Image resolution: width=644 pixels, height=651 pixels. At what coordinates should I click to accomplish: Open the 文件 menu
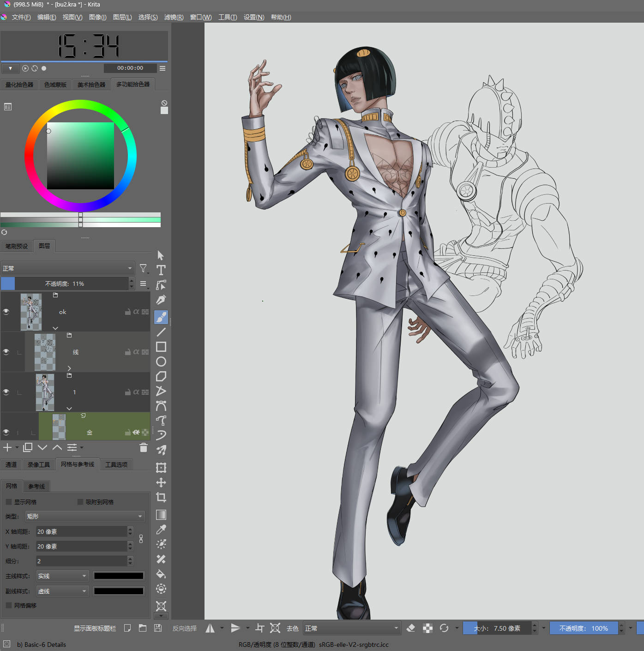[21, 17]
